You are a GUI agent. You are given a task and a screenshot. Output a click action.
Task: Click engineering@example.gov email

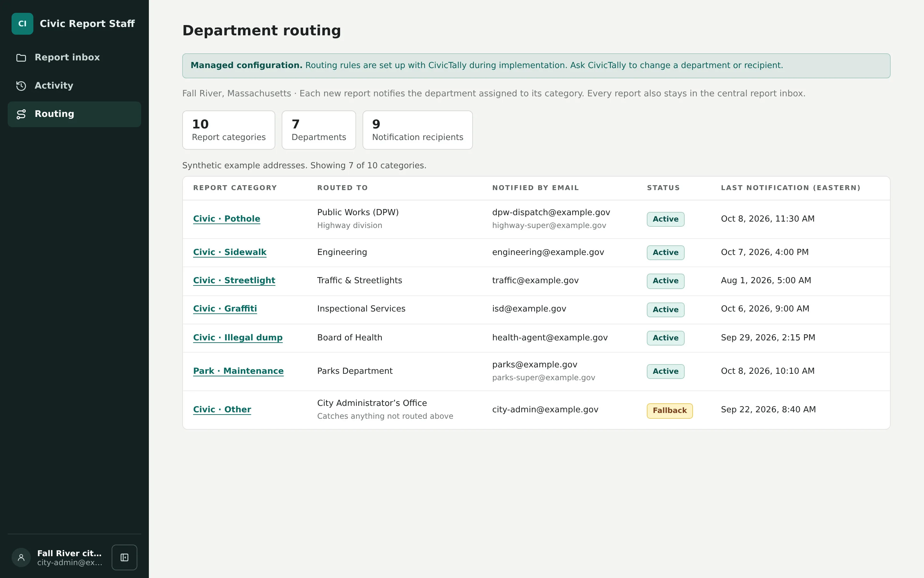[548, 252]
